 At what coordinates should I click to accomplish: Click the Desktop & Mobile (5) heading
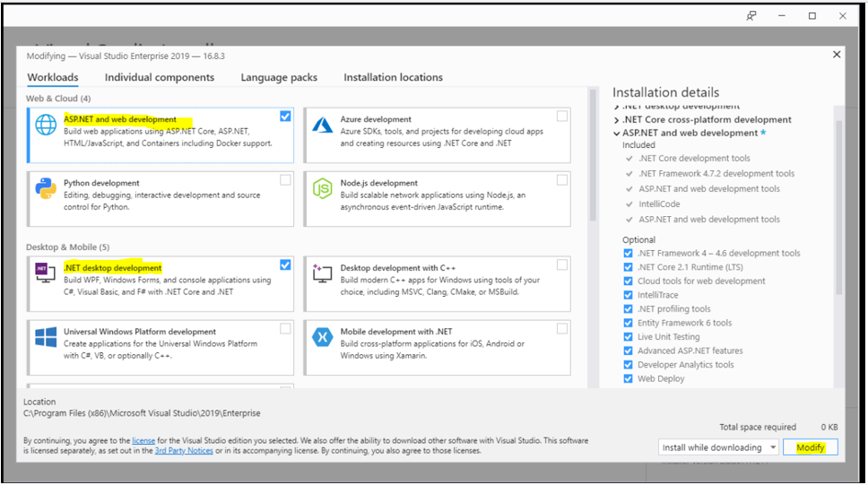coord(67,247)
